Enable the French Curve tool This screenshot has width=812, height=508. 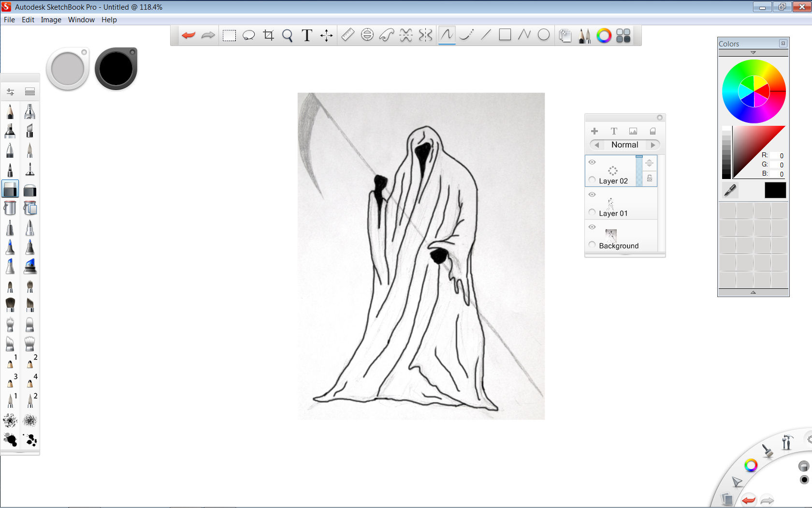[387, 35]
